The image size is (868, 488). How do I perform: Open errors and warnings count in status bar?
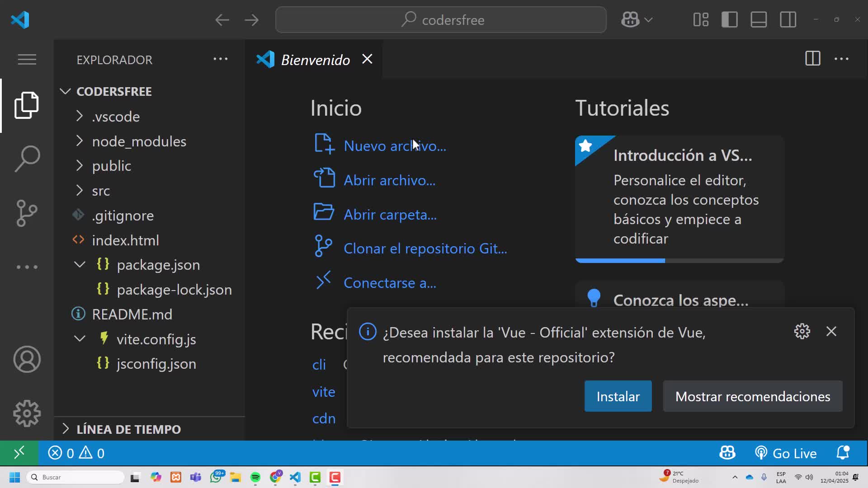point(76,453)
